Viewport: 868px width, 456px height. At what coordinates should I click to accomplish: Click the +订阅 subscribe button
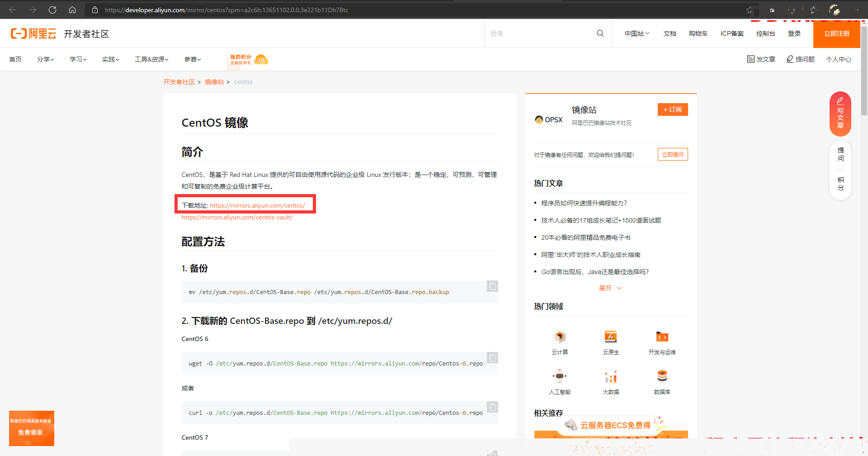[x=673, y=109]
